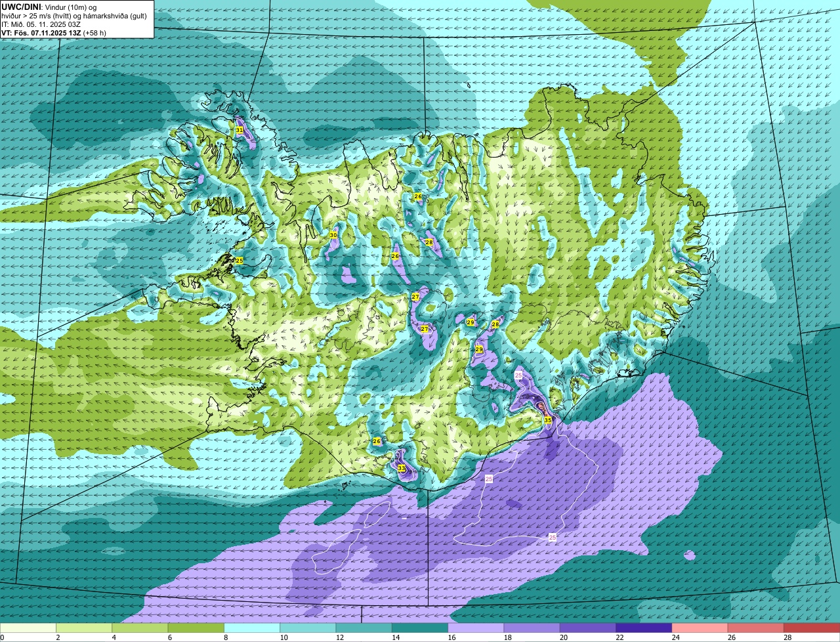
Task: Pick the 6–8 m/s olive green swatch
Action: coord(196,628)
